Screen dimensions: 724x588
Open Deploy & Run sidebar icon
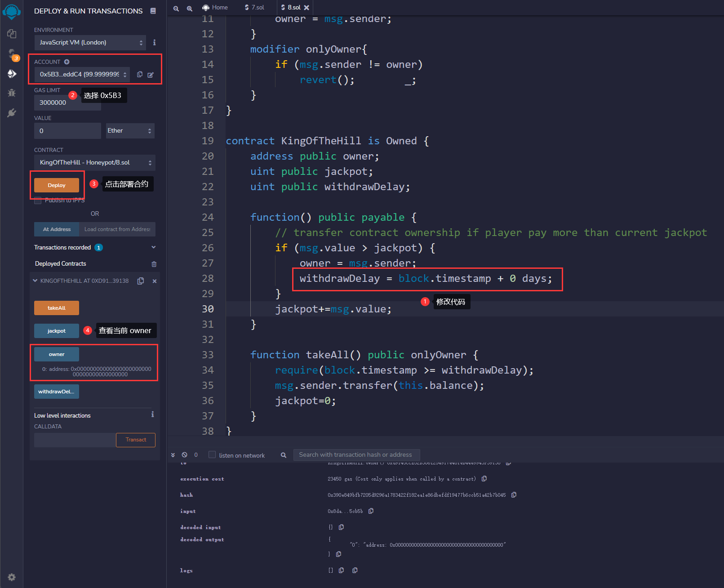pos(12,73)
